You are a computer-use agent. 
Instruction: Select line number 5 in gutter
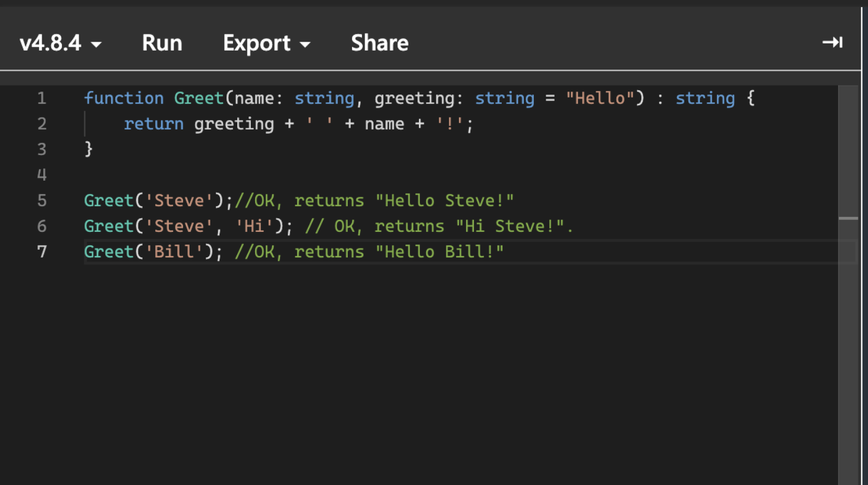pyautogui.click(x=42, y=200)
